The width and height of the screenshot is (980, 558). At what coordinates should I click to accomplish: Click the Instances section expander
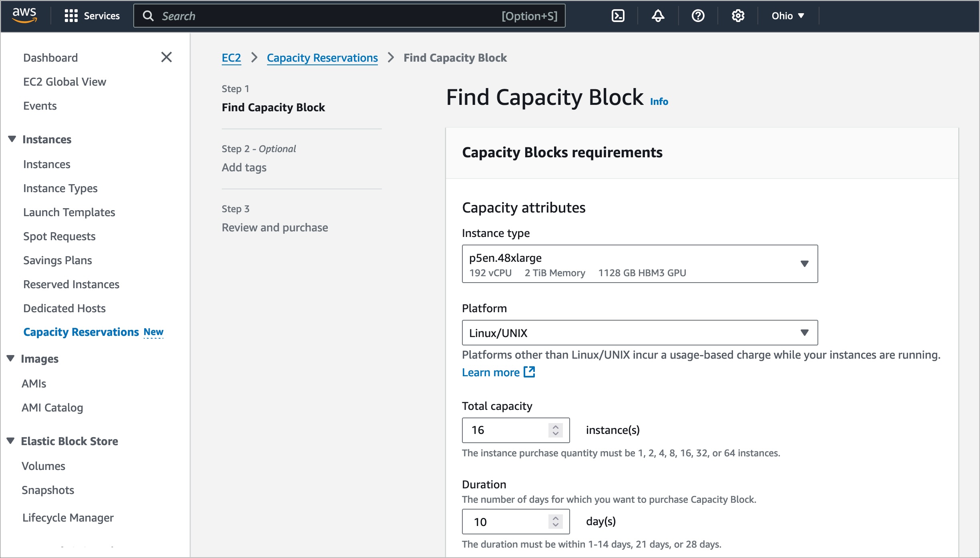13,138
